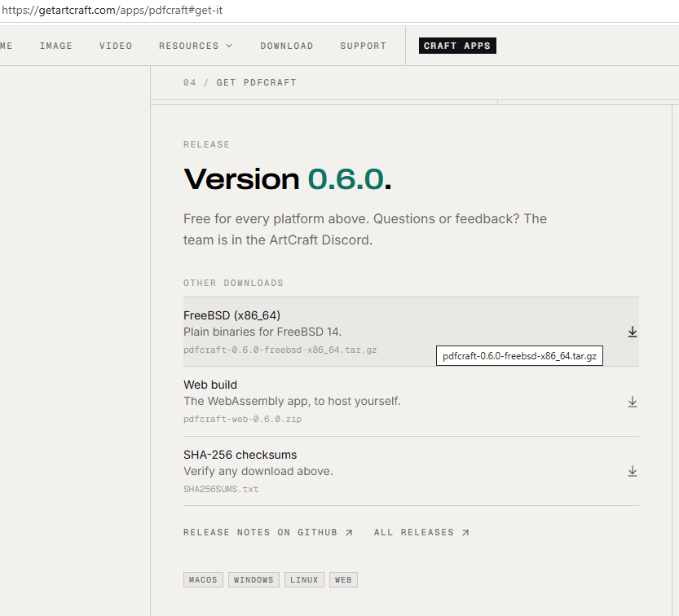Open the Download nav item
The height and width of the screenshot is (616, 679).
287,46
